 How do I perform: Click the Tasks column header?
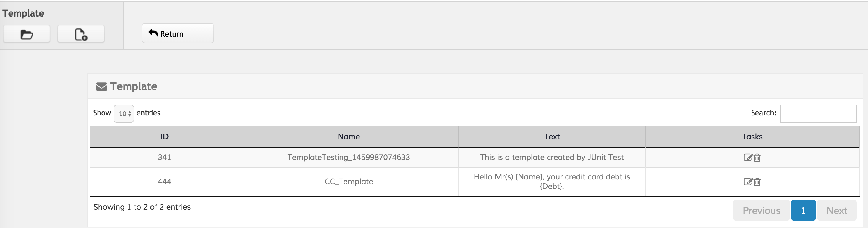(x=752, y=137)
